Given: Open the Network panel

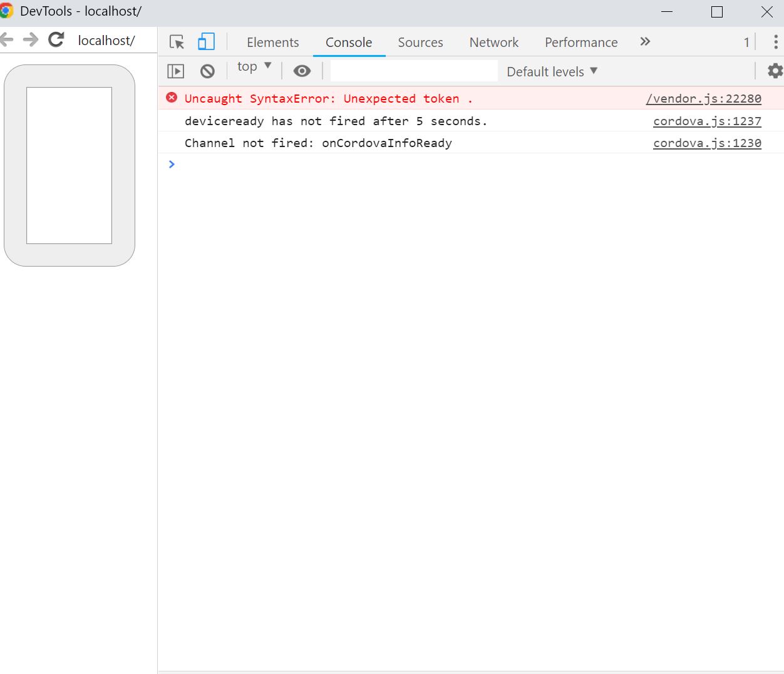Looking at the screenshot, I should [493, 42].
